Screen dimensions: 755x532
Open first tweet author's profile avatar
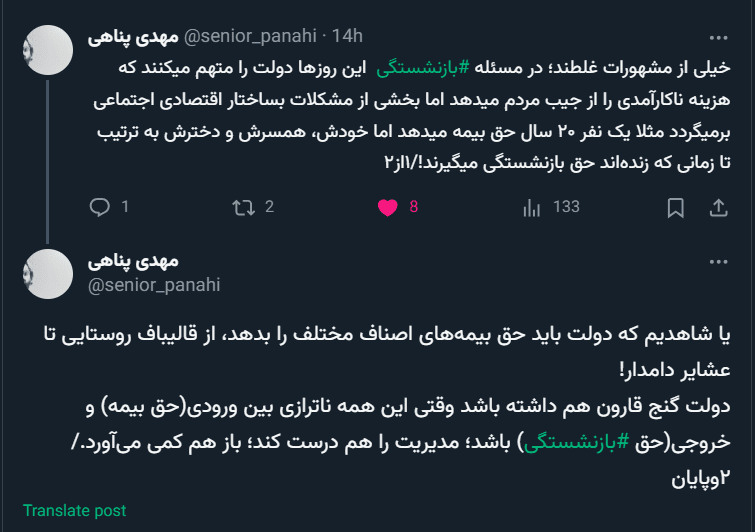(x=48, y=50)
